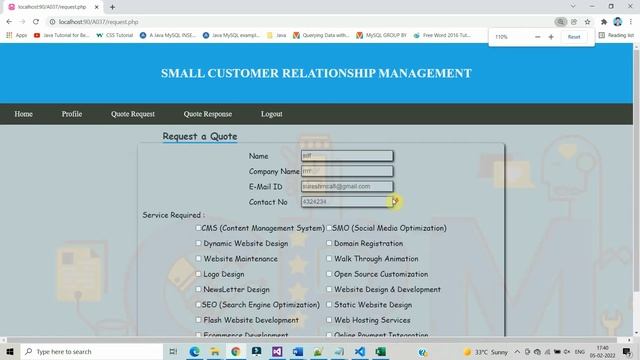Click Logout in the navigation bar
The width and height of the screenshot is (640, 360).
click(x=272, y=114)
